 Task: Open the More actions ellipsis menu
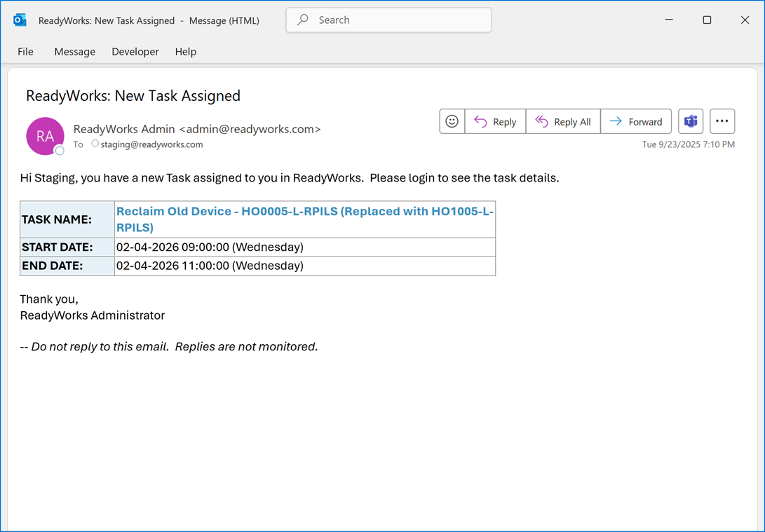pyautogui.click(x=722, y=121)
